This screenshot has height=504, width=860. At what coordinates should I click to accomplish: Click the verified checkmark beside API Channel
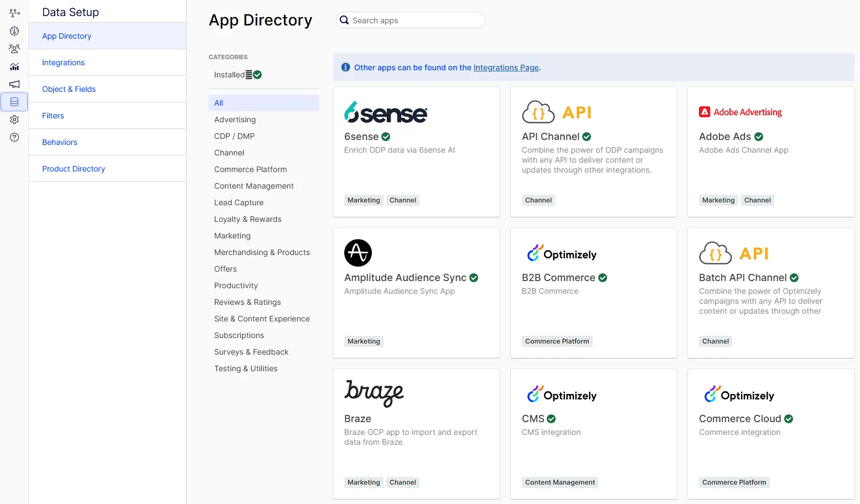tap(587, 137)
